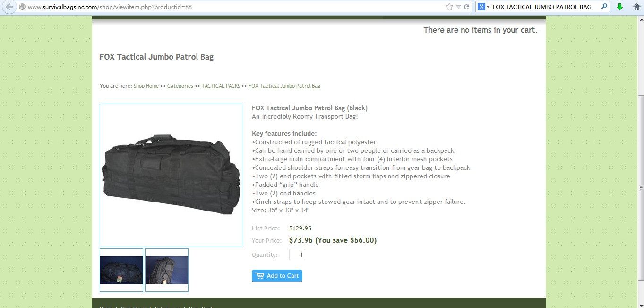
Task: Click the browser back arrow button
Action: click(x=9, y=7)
